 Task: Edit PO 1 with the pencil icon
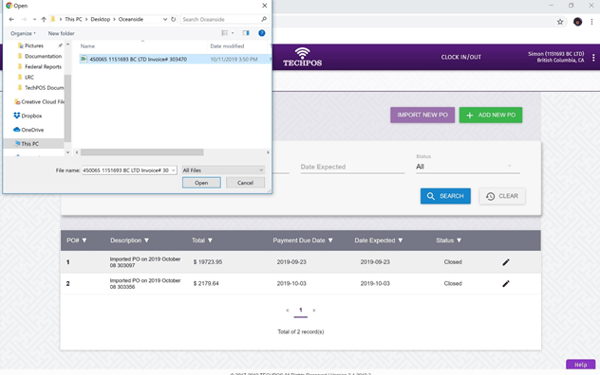506,262
